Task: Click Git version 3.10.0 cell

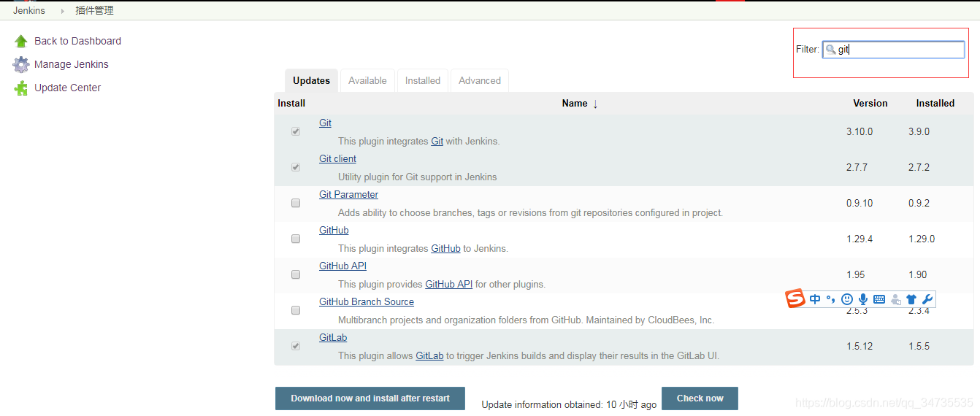Action: pos(860,132)
